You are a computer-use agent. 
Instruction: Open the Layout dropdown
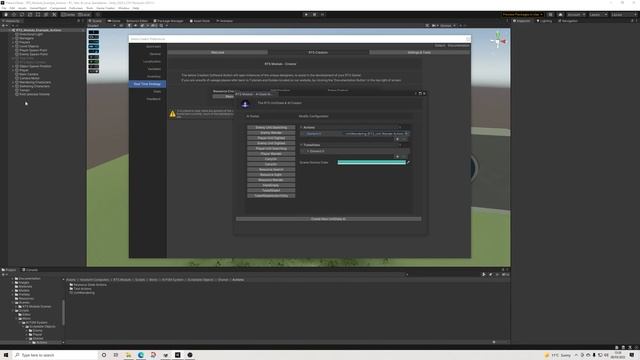point(623,15)
